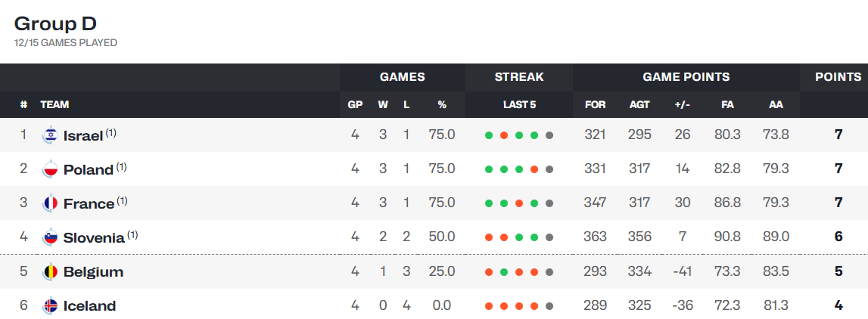The height and width of the screenshot is (319, 868).
Task: Click the Belgium flag icon
Action: (51, 272)
